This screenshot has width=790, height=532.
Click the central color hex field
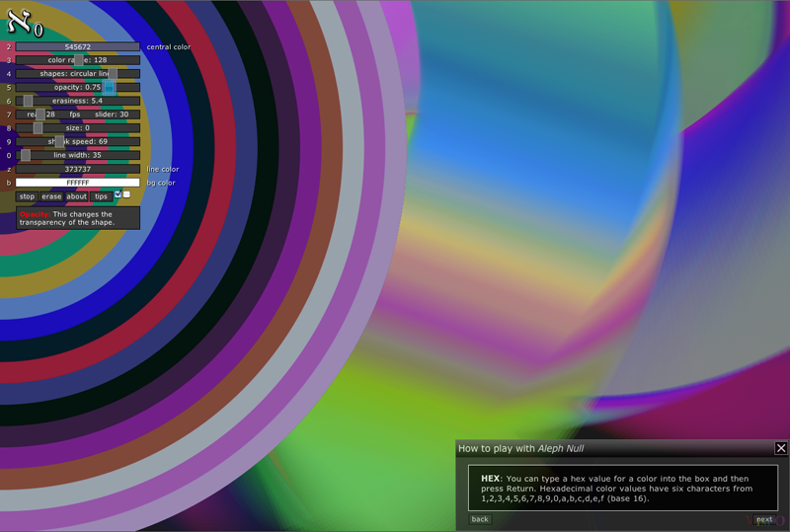[77, 46]
